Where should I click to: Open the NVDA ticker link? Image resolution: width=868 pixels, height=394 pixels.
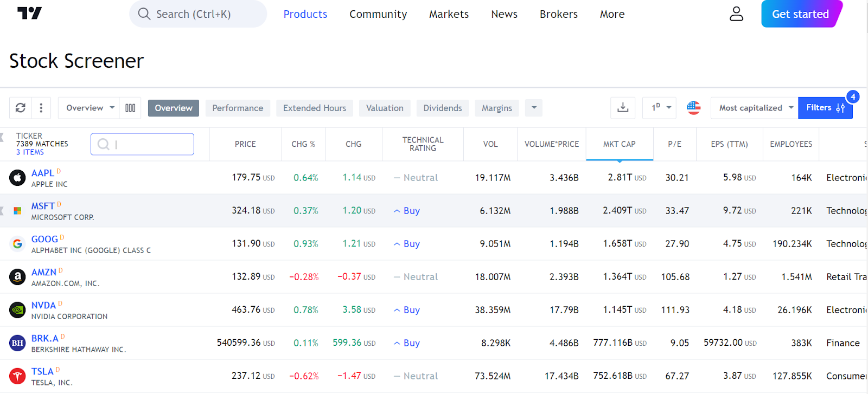[44, 305]
